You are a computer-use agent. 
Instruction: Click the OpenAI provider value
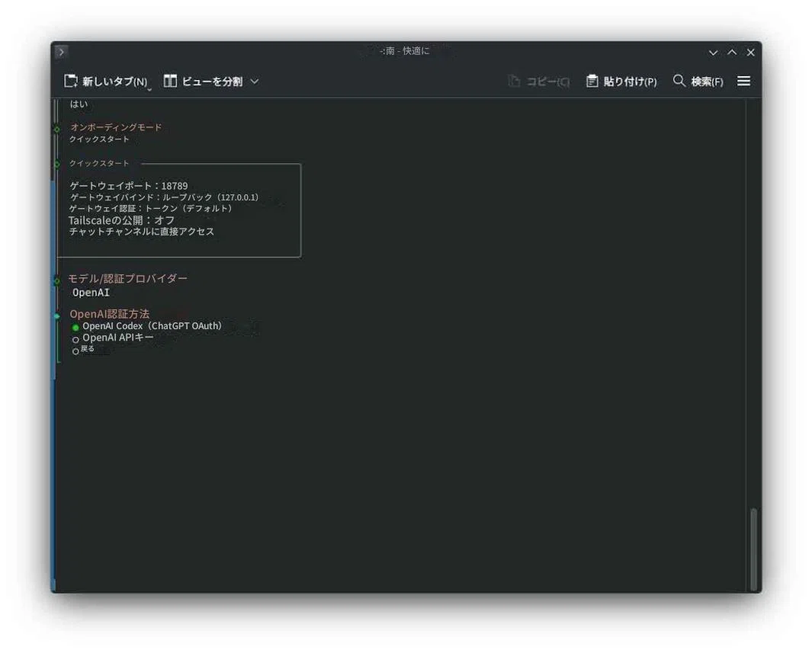91,293
